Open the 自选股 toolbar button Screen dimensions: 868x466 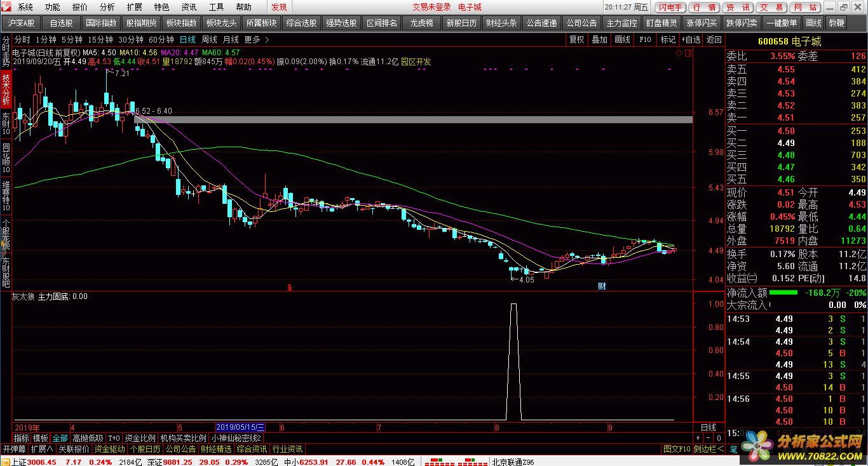[x=61, y=23]
